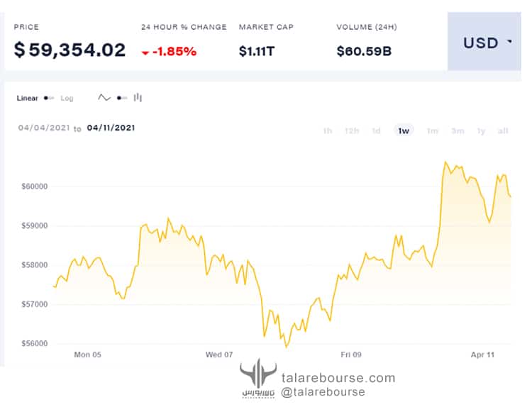Screen dimensions: 532x407
Task: Select Log scale label
Action: click(x=67, y=98)
